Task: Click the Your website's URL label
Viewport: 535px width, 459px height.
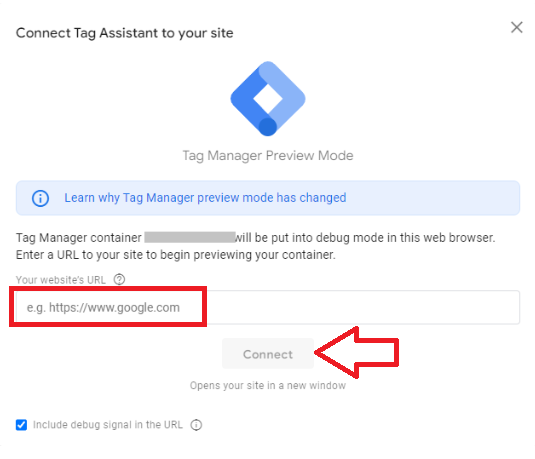Action: [x=61, y=280]
